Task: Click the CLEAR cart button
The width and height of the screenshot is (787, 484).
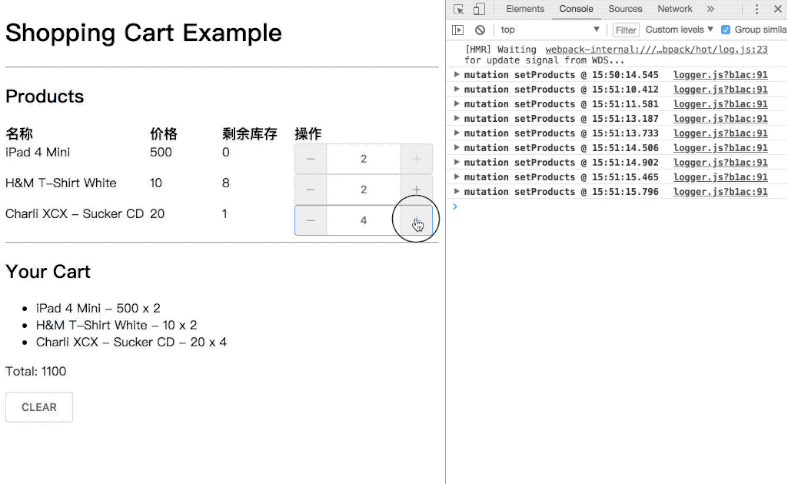Action: [39, 407]
